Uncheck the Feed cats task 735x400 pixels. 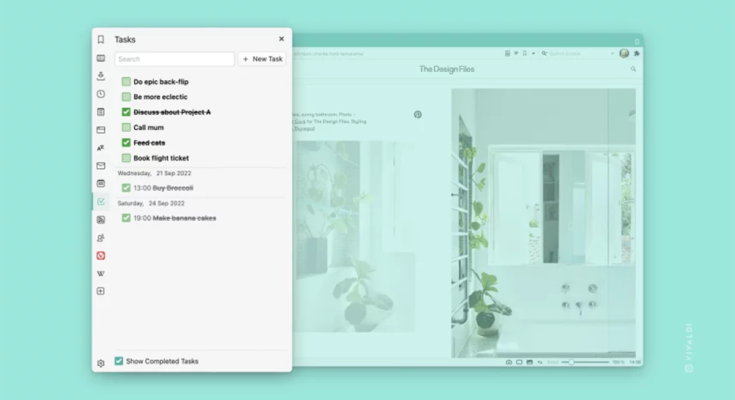pos(126,143)
